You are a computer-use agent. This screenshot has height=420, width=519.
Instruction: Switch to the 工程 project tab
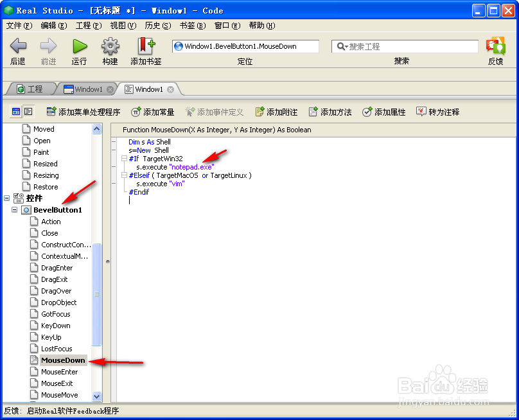(30, 89)
